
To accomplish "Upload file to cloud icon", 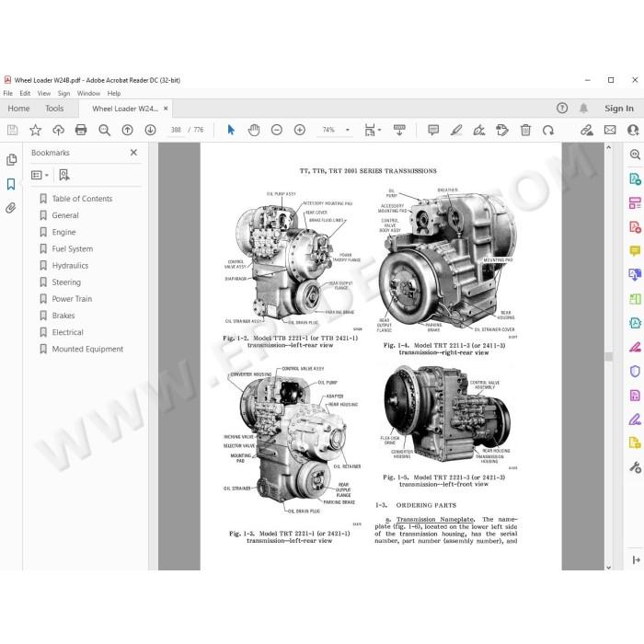I will click(58, 131).
